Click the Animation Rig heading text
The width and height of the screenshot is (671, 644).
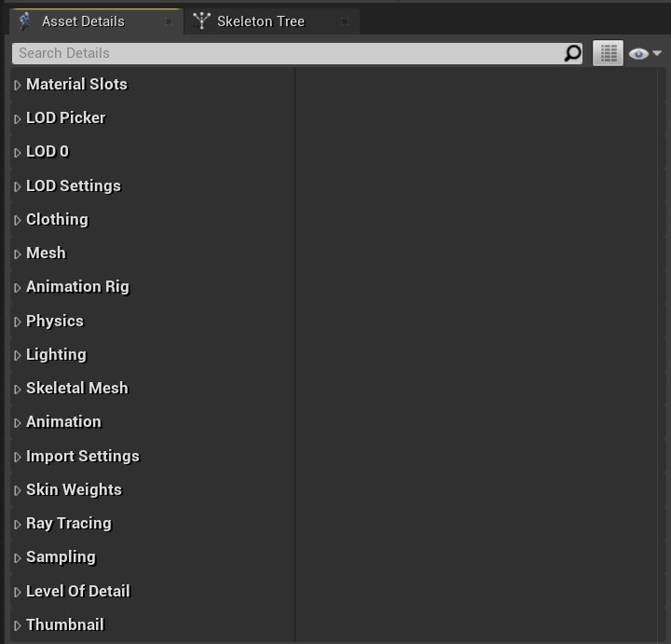point(78,287)
